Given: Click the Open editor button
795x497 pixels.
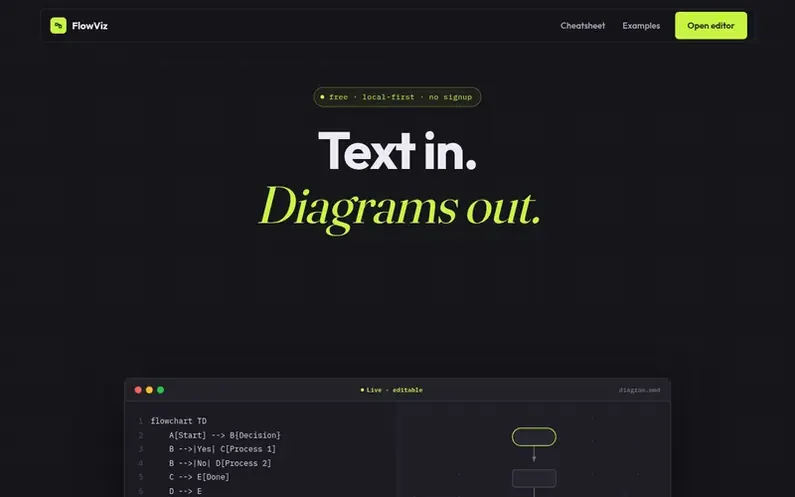Looking at the screenshot, I should pos(710,25).
